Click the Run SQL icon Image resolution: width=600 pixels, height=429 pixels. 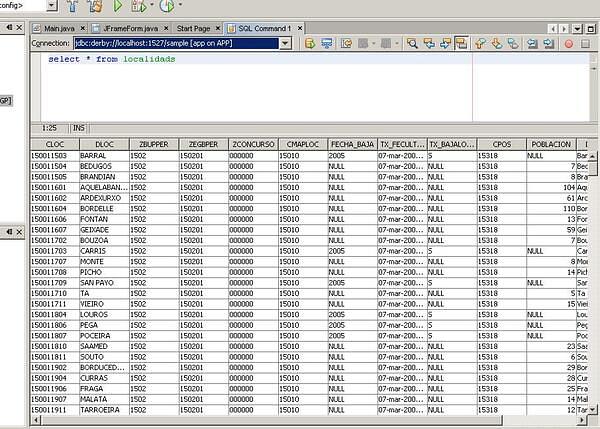tap(311, 44)
